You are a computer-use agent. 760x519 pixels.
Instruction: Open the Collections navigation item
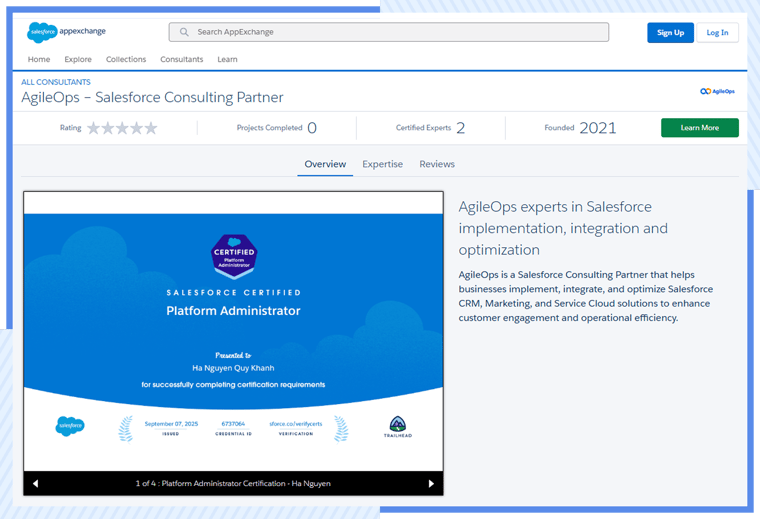pos(126,60)
